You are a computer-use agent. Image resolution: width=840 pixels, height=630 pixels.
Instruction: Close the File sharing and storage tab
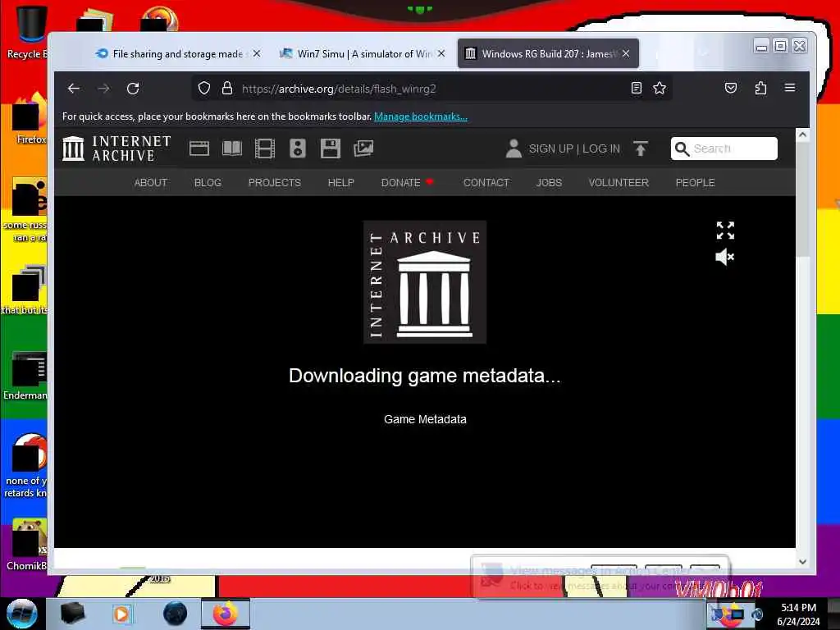point(257,53)
